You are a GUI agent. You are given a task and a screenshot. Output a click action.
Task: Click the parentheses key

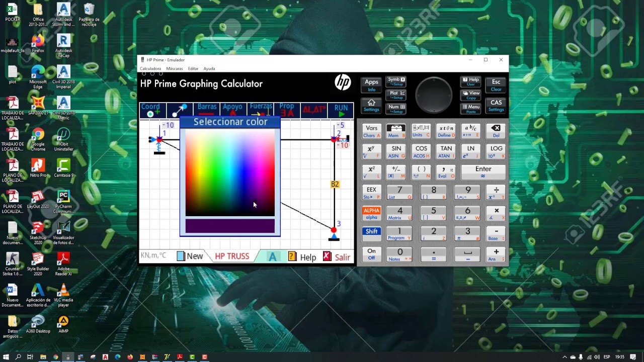pos(421,172)
